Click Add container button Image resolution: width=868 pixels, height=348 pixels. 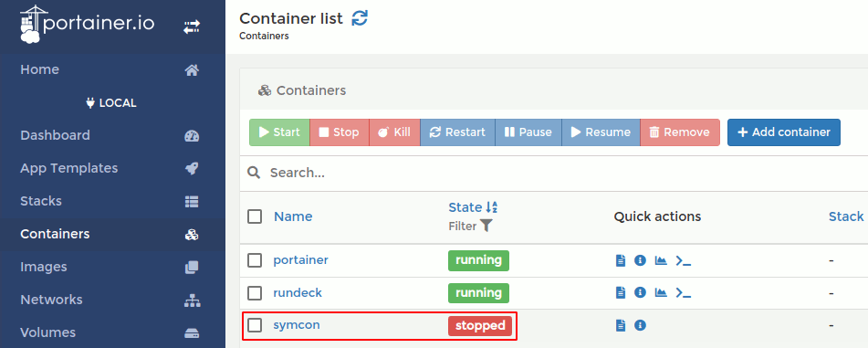pyautogui.click(x=784, y=132)
